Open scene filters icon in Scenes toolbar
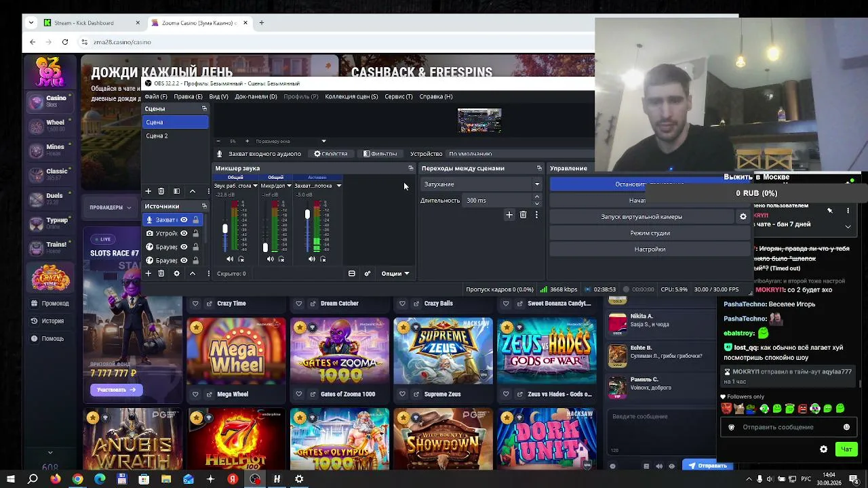This screenshot has width=868, height=488. point(176,191)
